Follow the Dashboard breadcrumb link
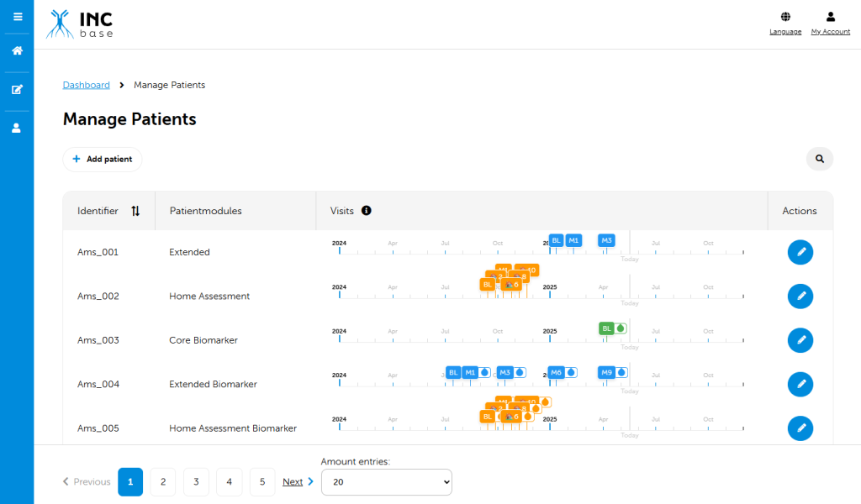The width and height of the screenshot is (861, 504). coord(86,85)
